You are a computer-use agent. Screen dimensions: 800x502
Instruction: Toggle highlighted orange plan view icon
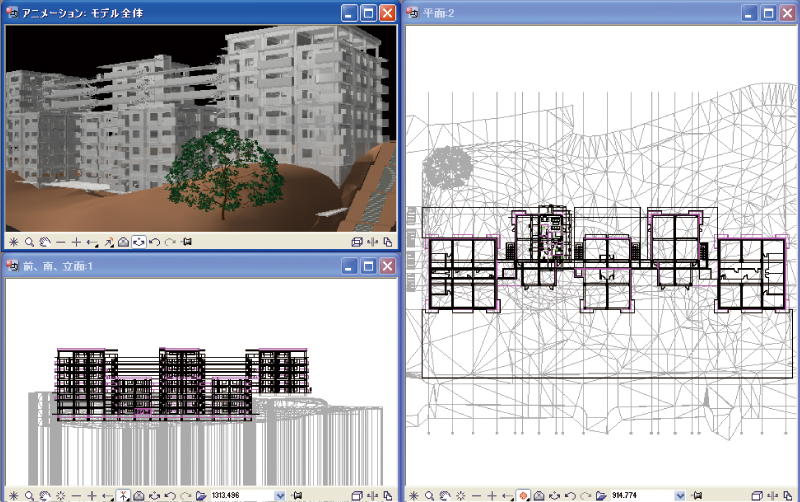click(x=523, y=495)
